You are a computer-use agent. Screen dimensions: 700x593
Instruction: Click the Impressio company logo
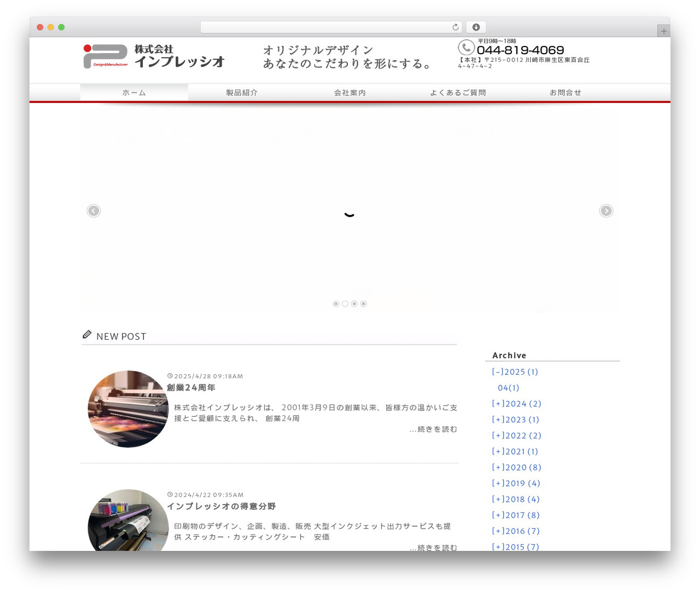(154, 56)
